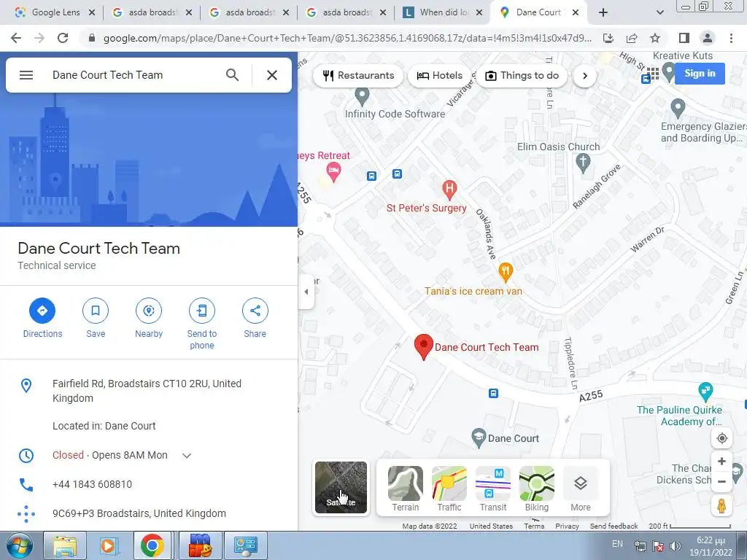Open a new browser tab

(x=603, y=12)
